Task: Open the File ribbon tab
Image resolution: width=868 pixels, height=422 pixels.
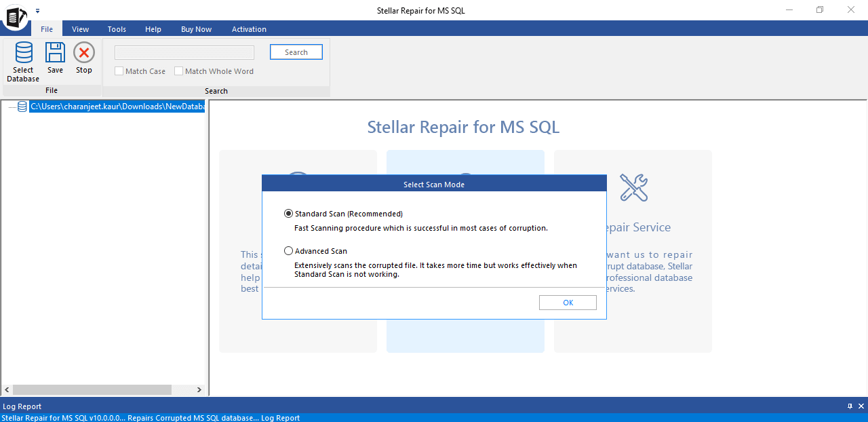Action: (46, 29)
